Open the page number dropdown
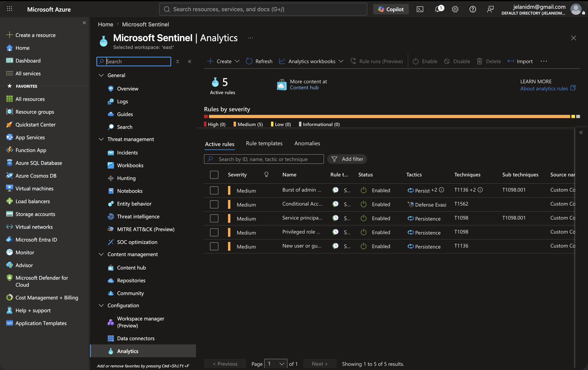 point(276,364)
